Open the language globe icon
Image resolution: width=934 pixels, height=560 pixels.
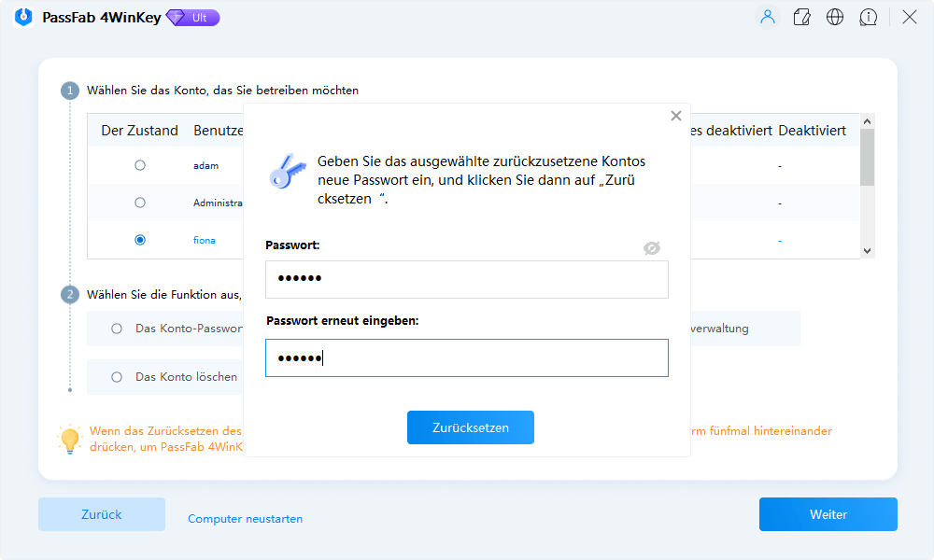[835, 17]
